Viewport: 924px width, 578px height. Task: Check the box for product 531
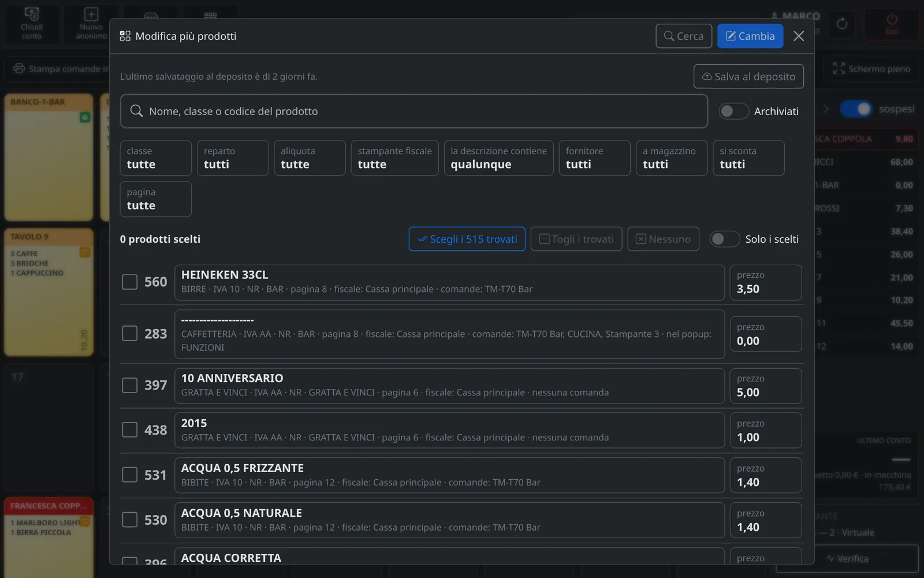(130, 475)
